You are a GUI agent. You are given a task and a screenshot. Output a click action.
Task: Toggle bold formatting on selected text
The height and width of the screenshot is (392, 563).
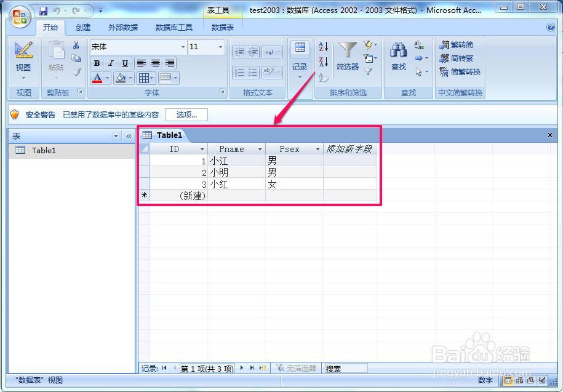[x=96, y=63]
